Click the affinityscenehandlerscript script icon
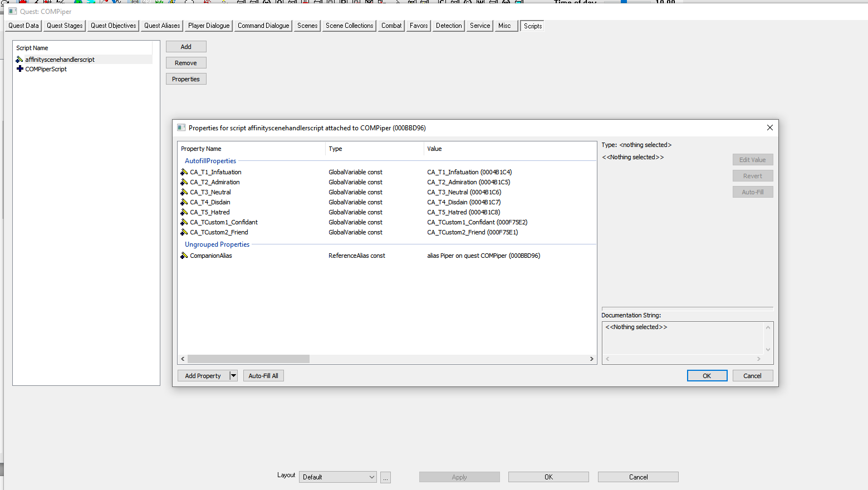This screenshot has height=490, width=868. (19, 60)
